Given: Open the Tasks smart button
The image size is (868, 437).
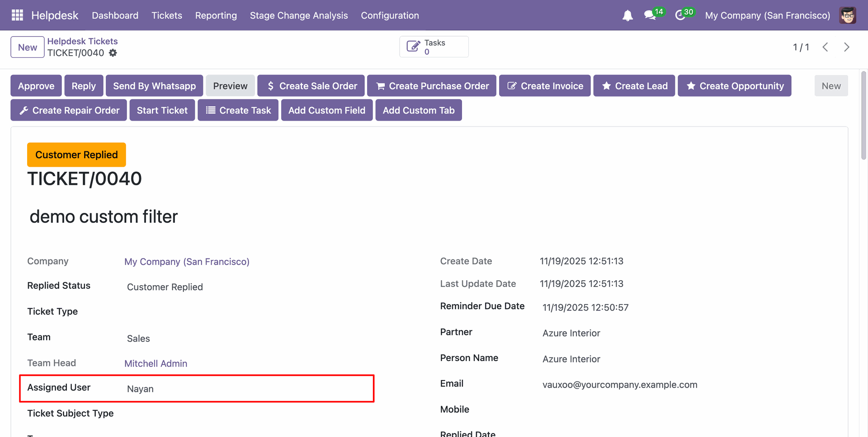Looking at the screenshot, I should coord(434,47).
